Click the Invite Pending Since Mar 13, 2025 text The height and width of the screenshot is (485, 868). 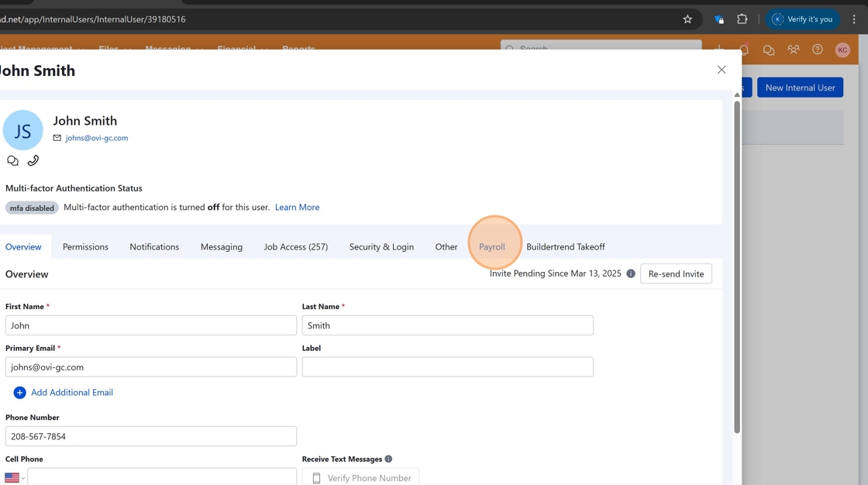point(555,273)
